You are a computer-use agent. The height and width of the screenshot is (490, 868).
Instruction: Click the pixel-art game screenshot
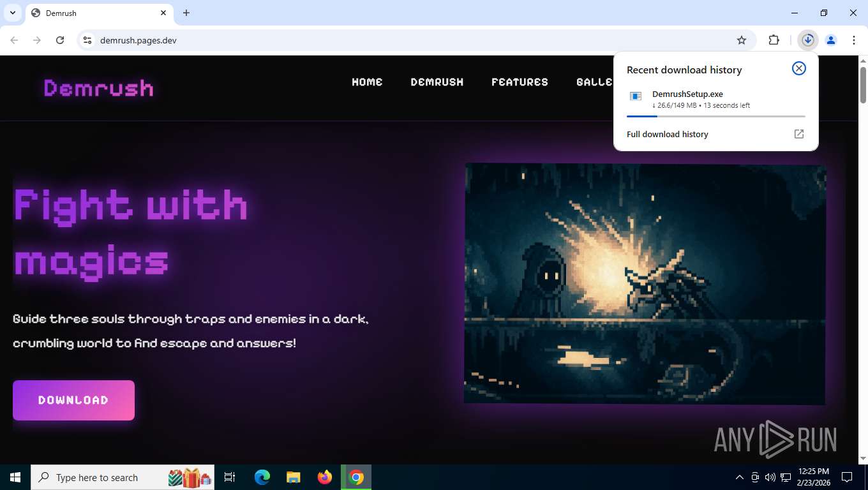[x=645, y=283]
